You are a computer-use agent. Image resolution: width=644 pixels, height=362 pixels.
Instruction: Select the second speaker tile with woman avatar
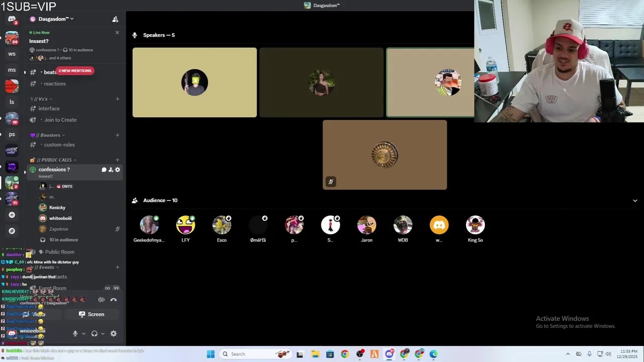pos(321,82)
